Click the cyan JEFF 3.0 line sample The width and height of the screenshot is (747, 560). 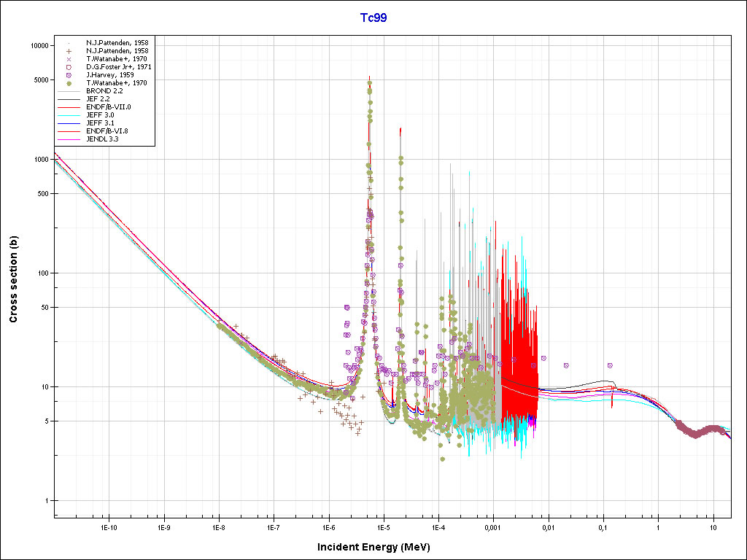click(69, 115)
